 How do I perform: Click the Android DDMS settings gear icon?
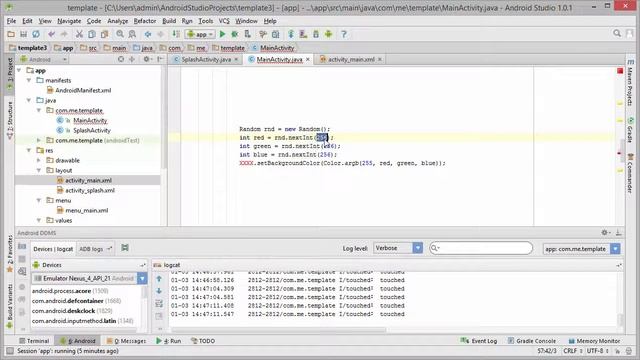(x=605, y=232)
